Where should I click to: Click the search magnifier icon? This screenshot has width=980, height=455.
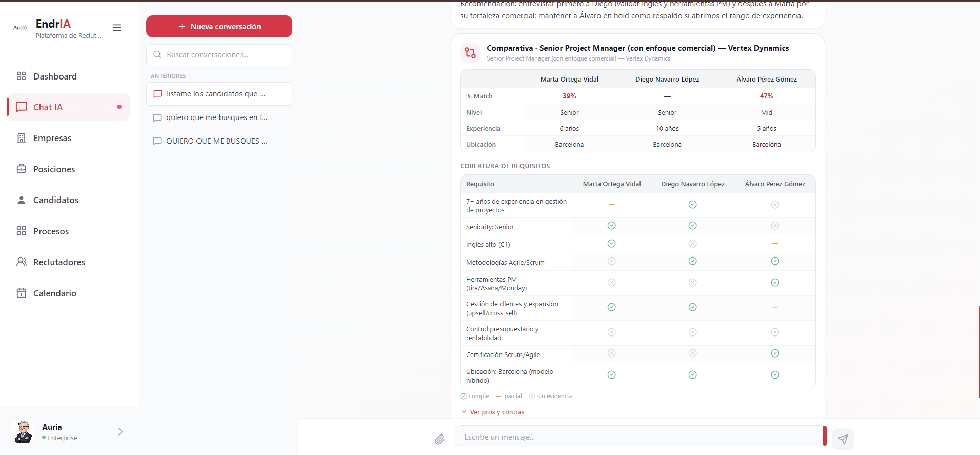pos(157,55)
